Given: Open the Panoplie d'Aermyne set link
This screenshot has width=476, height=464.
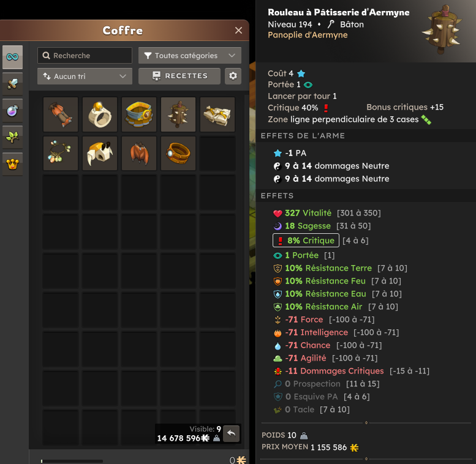Looking at the screenshot, I should (x=308, y=35).
